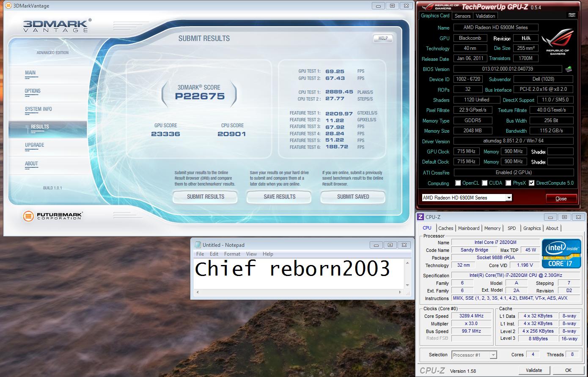The image size is (588, 377).
Task: Select the Graphics Card tab in GPU-Z
Action: click(x=435, y=16)
